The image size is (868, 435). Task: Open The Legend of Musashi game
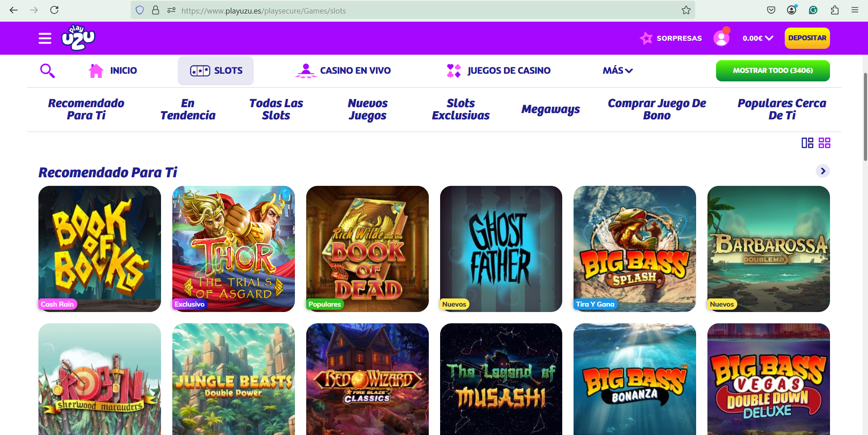click(501, 379)
